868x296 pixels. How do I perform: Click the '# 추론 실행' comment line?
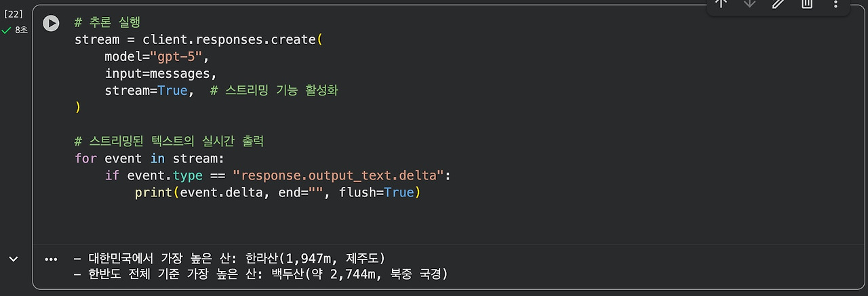pos(107,22)
